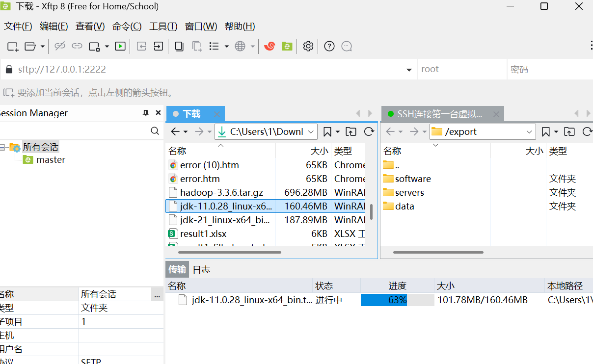Click the green Xftp icon in the toolbar
The height and width of the screenshot is (364, 593).
tap(287, 46)
